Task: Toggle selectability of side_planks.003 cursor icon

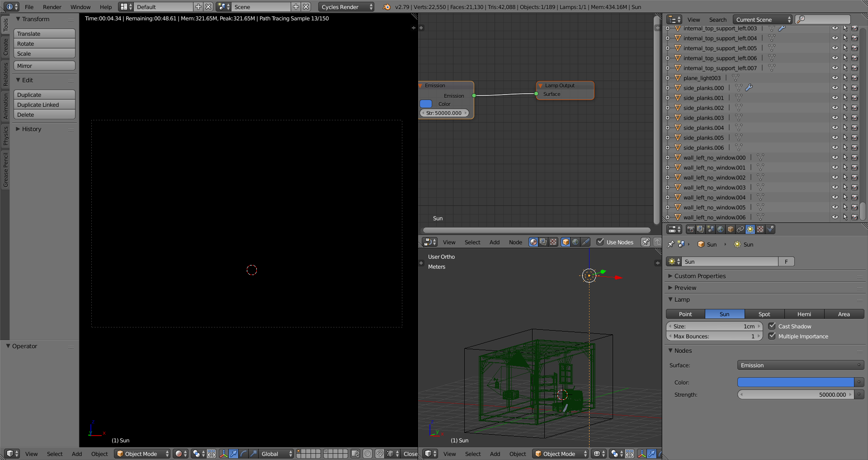Action: [845, 118]
